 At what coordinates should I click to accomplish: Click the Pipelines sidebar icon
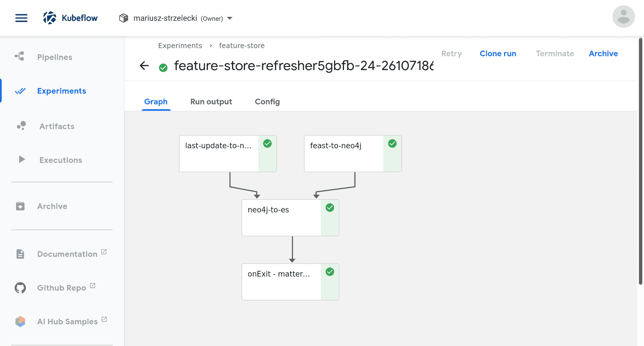click(x=19, y=57)
